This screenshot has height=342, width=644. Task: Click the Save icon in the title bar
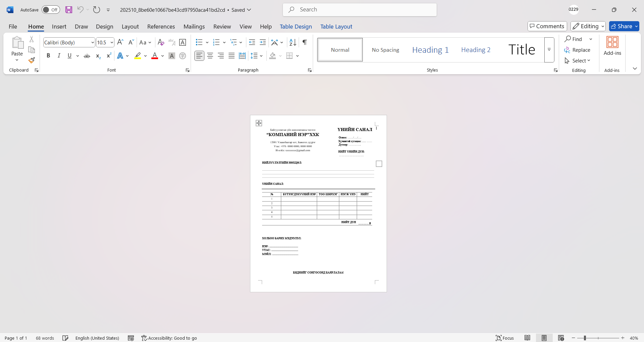pos(69,10)
